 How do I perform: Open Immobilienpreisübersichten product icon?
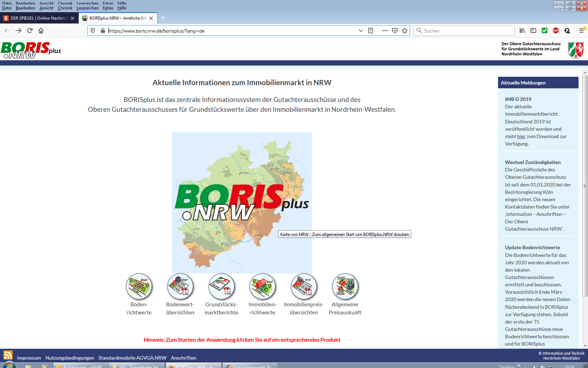pyautogui.click(x=304, y=287)
